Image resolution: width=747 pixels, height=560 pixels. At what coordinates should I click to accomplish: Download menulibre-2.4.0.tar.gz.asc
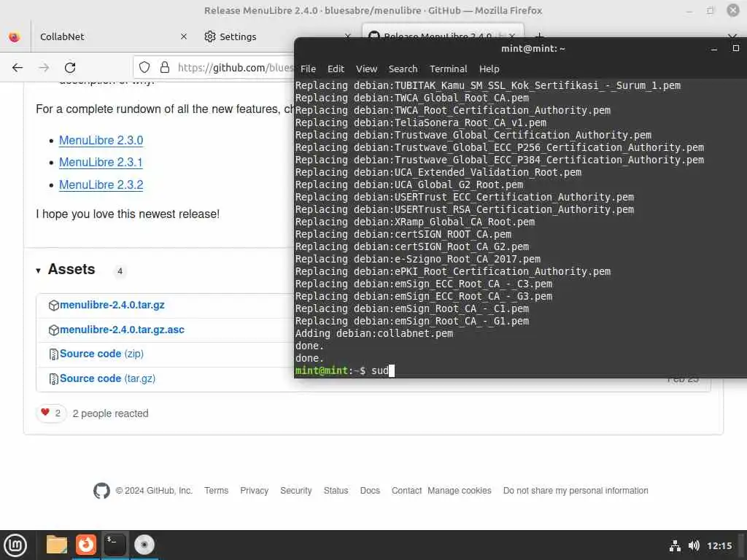tap(122, 330)
